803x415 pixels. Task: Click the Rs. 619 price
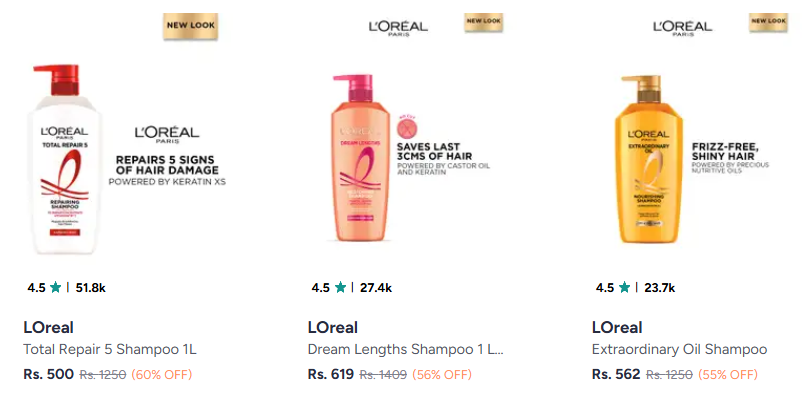(x=332, y=375)
